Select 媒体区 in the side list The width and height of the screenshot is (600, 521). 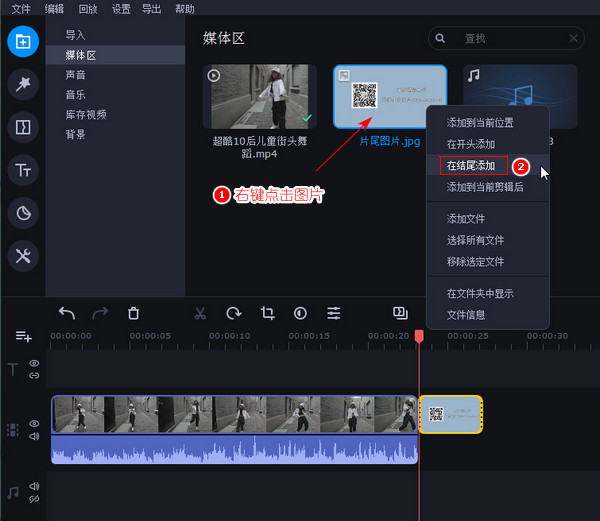click(x=115, y=55)
